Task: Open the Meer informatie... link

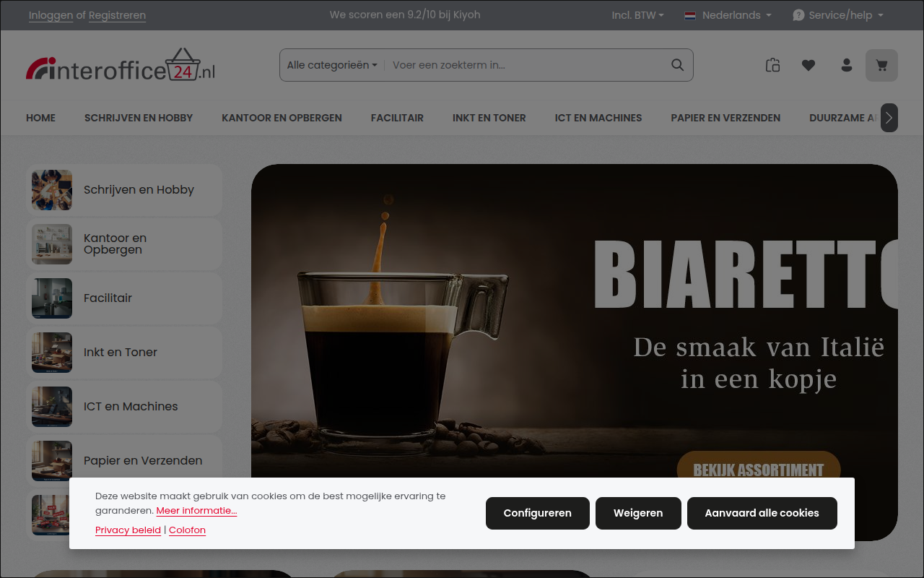Action: click(196, 511)
